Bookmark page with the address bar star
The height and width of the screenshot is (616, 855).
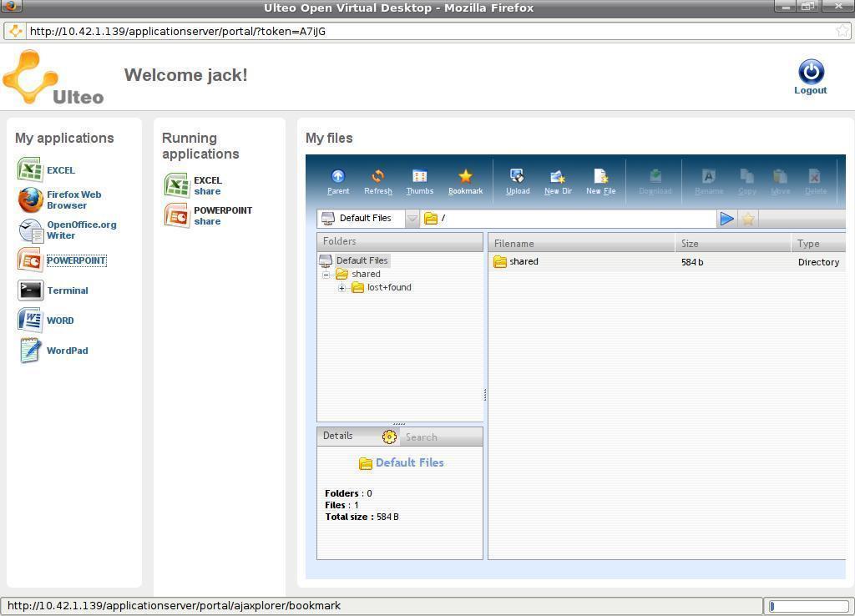(842, 31)
